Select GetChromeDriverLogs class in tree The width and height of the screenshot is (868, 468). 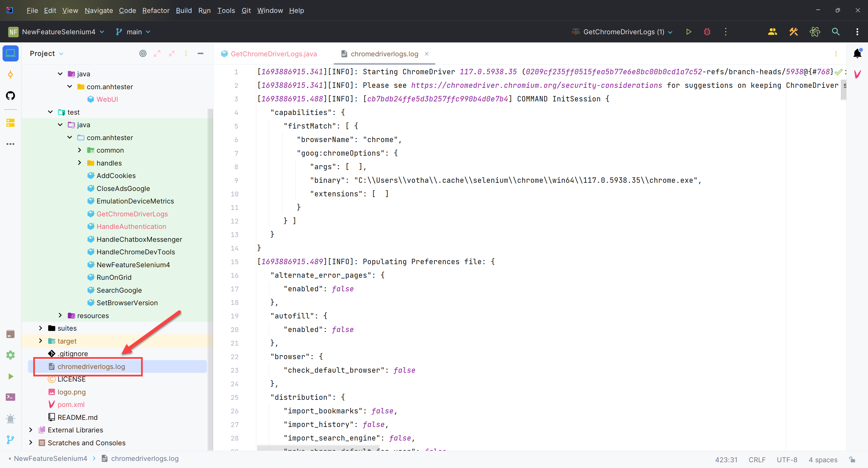pos(132,214)
